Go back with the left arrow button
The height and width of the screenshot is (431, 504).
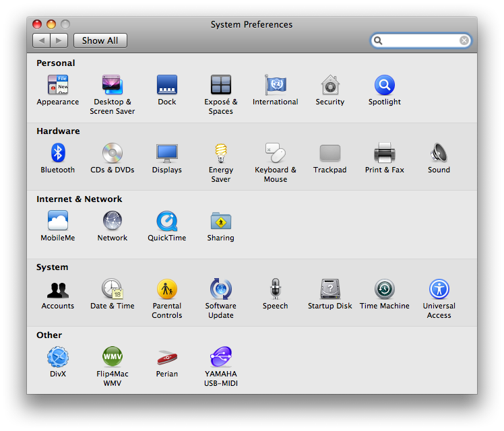(x=42, y=40)
